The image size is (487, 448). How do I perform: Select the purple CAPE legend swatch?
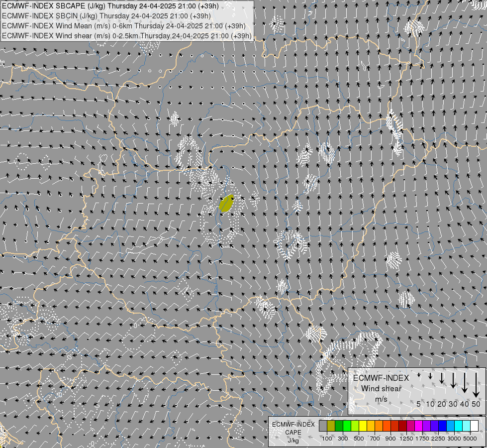pos(427,426)
